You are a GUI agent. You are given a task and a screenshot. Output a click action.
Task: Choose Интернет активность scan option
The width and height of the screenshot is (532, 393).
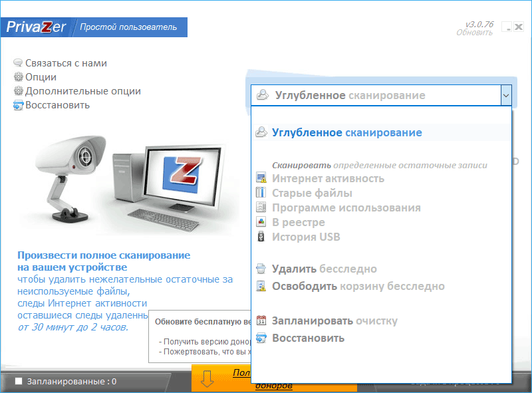click(x=328, y=178)
